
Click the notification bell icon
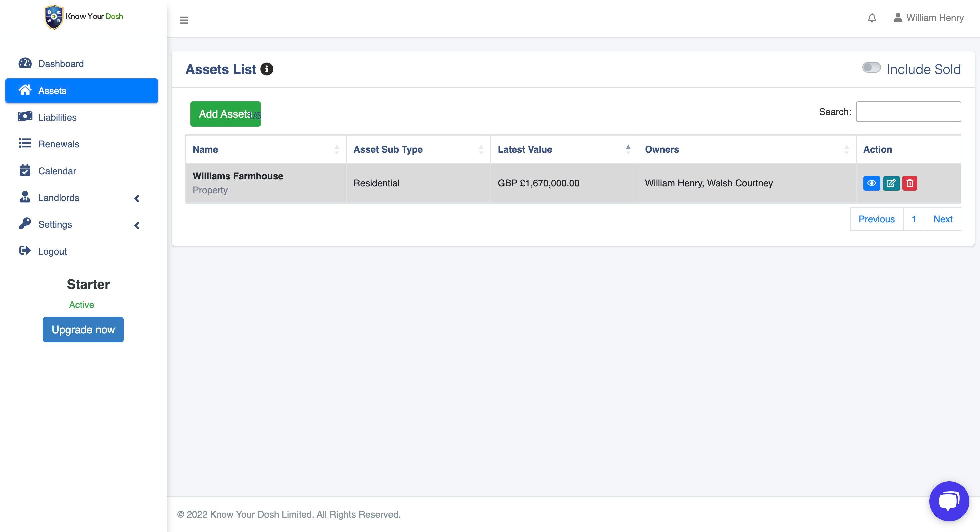pos(872,18)
